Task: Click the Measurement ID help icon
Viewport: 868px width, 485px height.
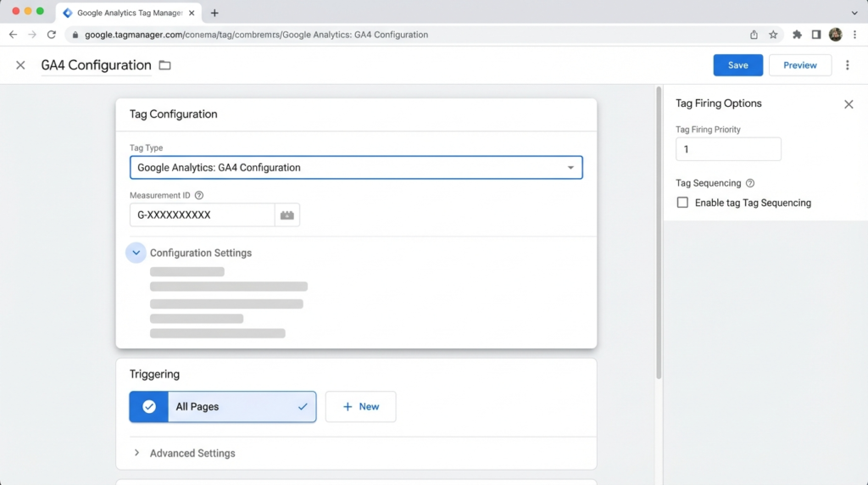Action: 199,195
